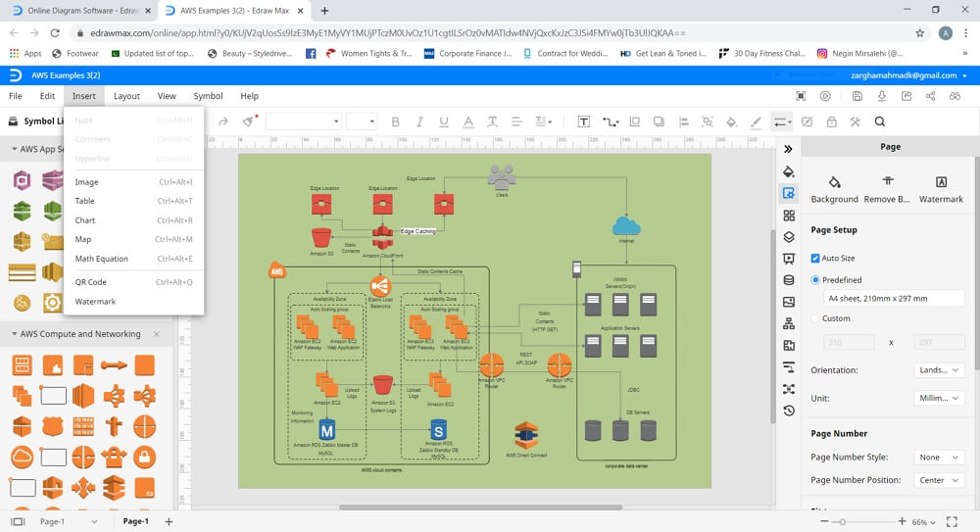Open the Symbol menu
Screen dimensions: 980x532
click(208, 96)
